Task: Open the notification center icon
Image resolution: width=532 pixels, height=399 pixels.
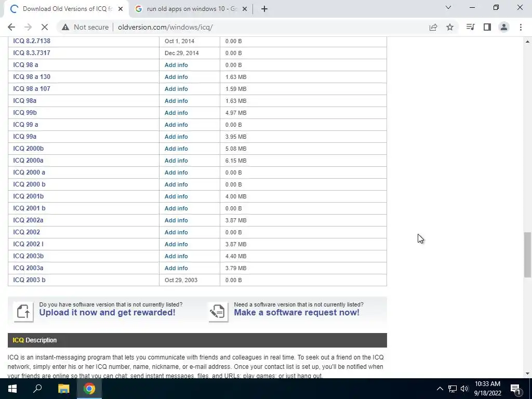Action: pyautogui.click(x=515, y=389)
